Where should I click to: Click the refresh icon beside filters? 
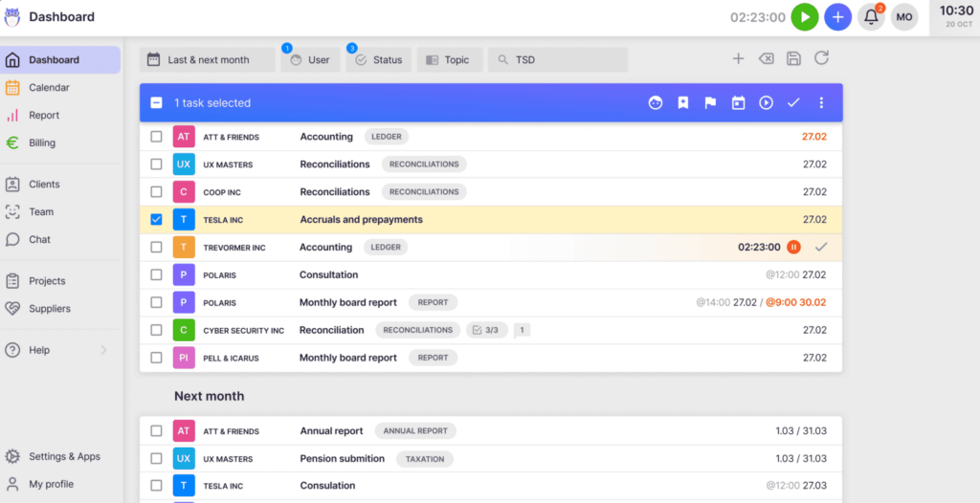[x=821, y=59]
